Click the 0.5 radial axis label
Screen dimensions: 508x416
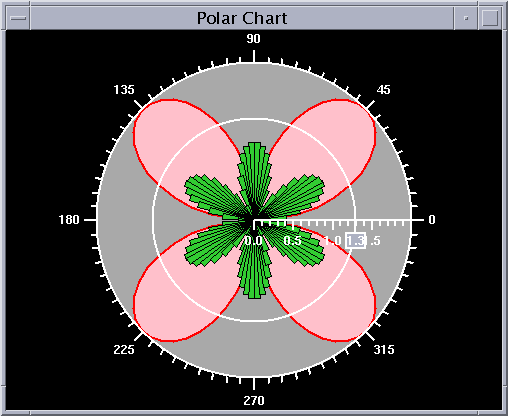[293, 241]
